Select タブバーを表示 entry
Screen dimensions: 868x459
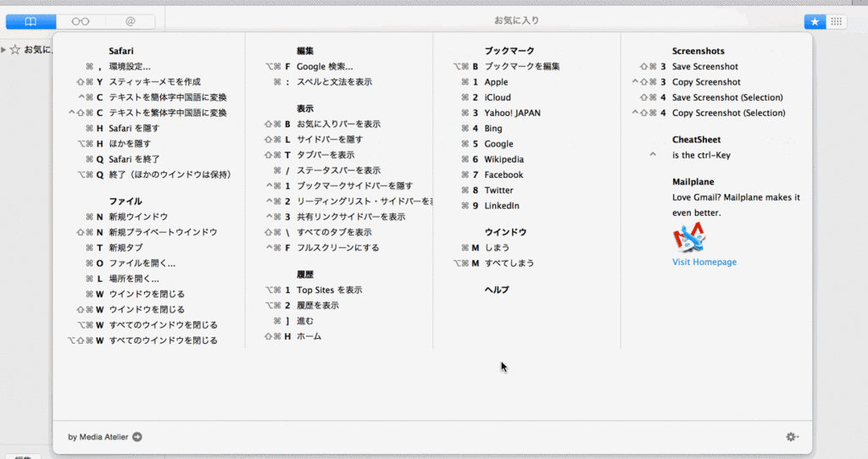click(325, 155)
